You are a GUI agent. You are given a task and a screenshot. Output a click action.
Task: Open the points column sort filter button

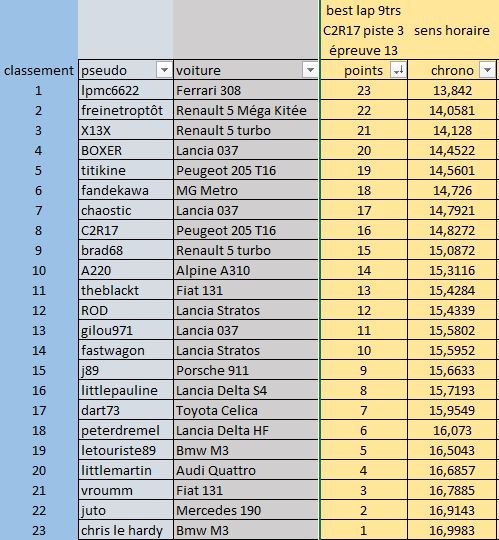pyautogui.click(x=398, y=70)
